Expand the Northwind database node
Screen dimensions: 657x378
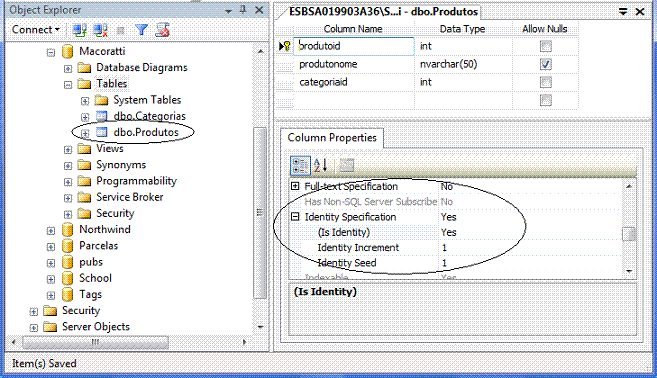pos(51,231)
